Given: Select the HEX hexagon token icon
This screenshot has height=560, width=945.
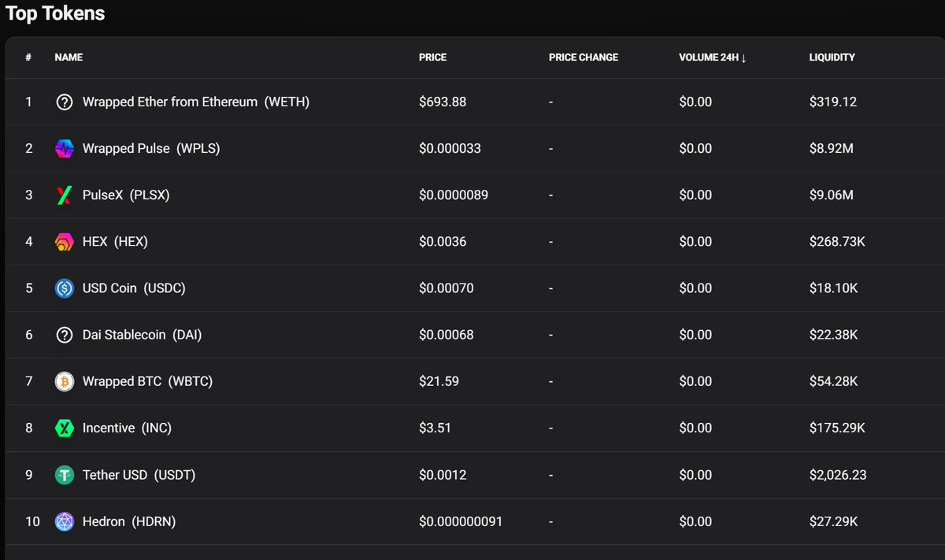Looking at the screenshot, I should 64,241.
